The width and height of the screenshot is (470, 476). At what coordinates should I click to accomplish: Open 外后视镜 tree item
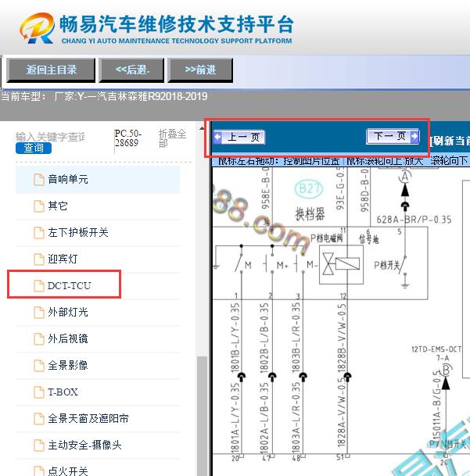pos(97,338)
